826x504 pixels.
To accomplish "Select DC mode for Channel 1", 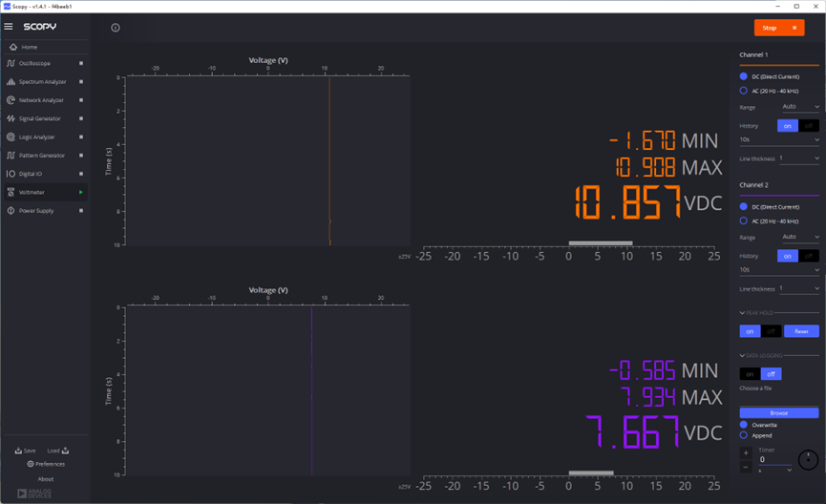I will tap(743, 76).
